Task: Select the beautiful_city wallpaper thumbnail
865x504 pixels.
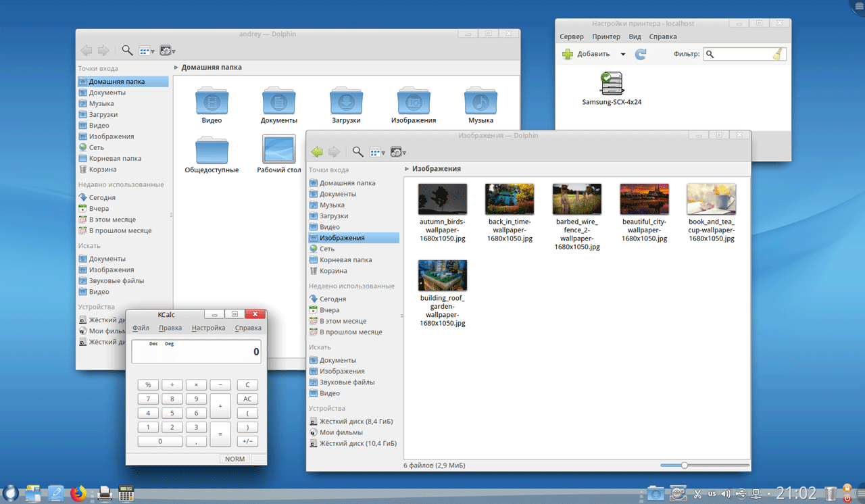Action: click(644, 199)
